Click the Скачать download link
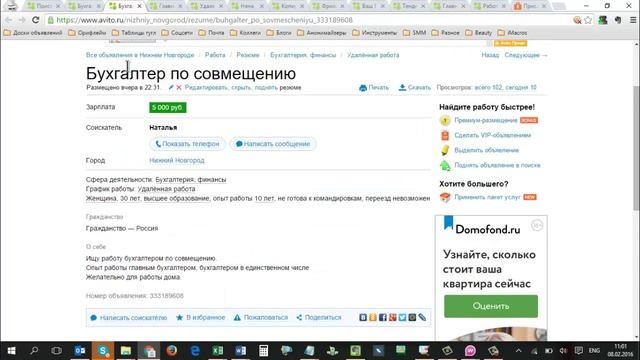Viewport: 640px width, 360px height. (x=414, y=87)
